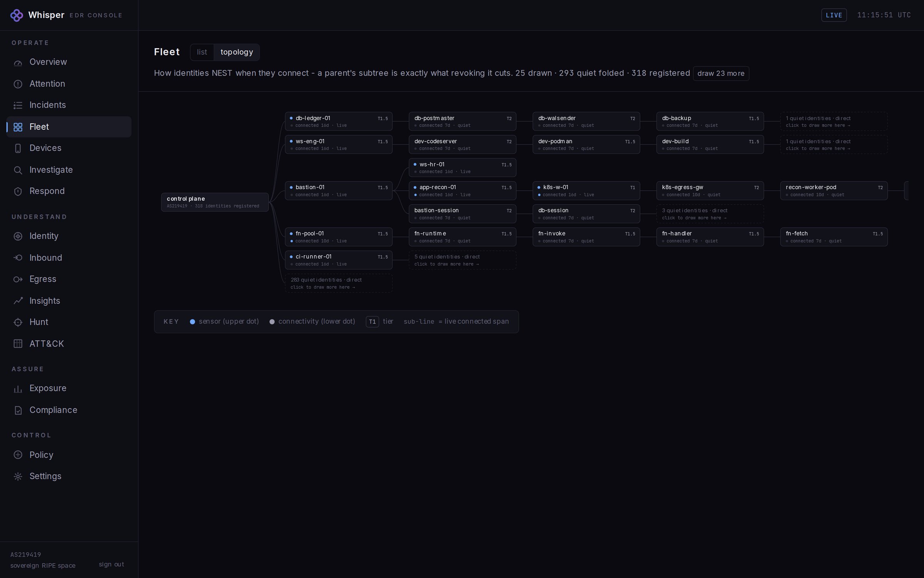Viewport: 924px width, 578px height.
Task: Click the Fleet grid icon
Action: 18,127
